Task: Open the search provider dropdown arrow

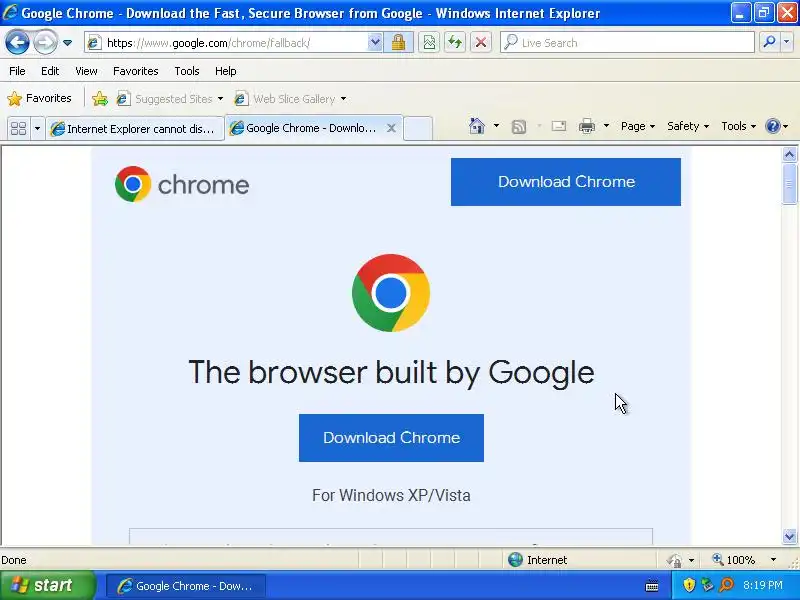Action: 787,42
